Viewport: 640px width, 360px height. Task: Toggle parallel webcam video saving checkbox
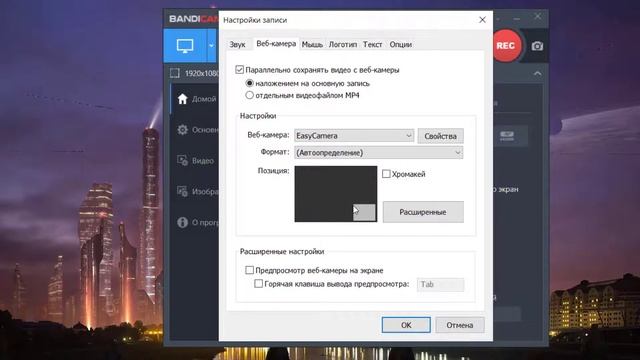click(240, 70)
